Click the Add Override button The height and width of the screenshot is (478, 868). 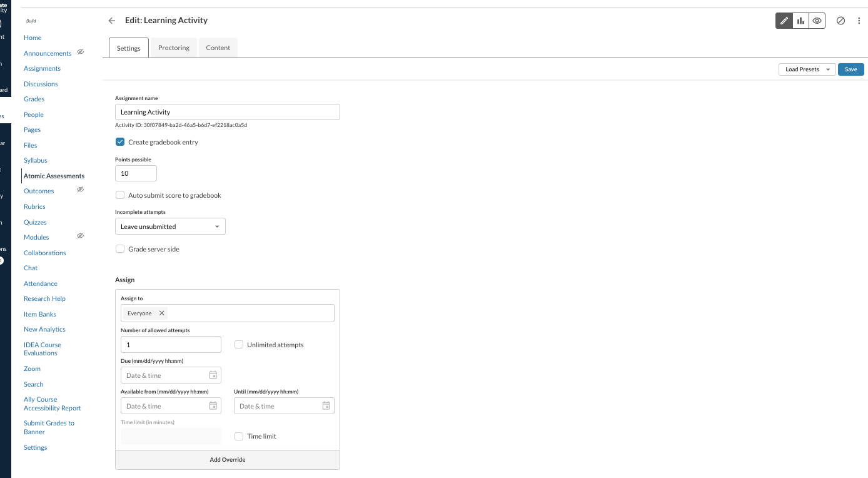[x=227, y=459]
